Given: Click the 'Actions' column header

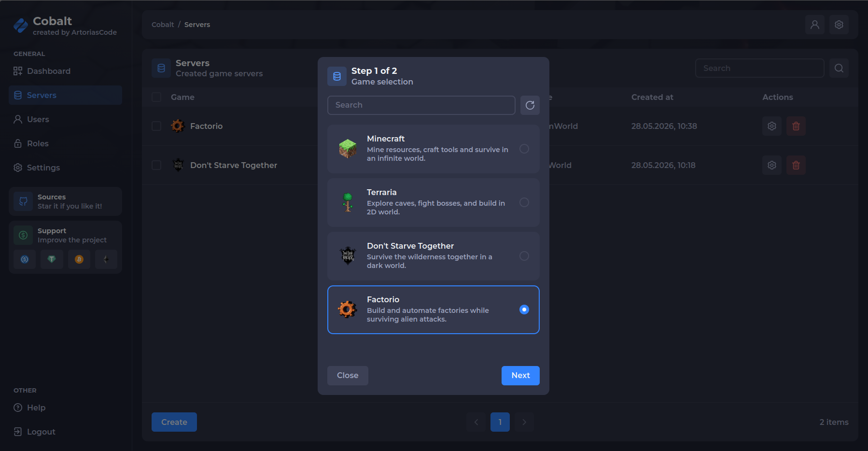Looking at the screenshot, I should (778, 97).
